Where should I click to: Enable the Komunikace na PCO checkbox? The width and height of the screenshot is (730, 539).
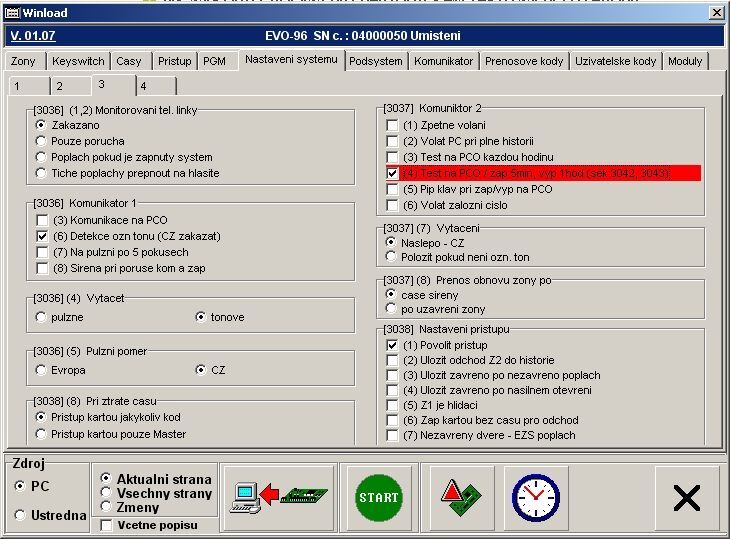(42, 220)
